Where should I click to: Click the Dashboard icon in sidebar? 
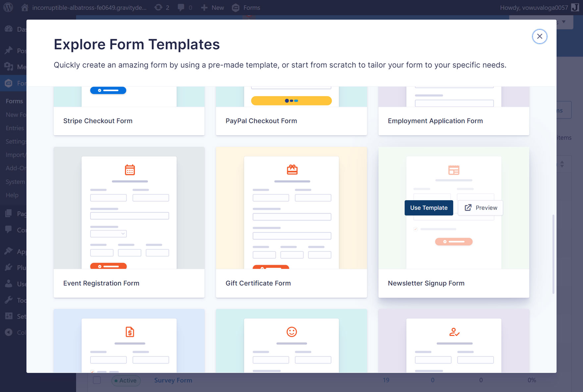9,29
